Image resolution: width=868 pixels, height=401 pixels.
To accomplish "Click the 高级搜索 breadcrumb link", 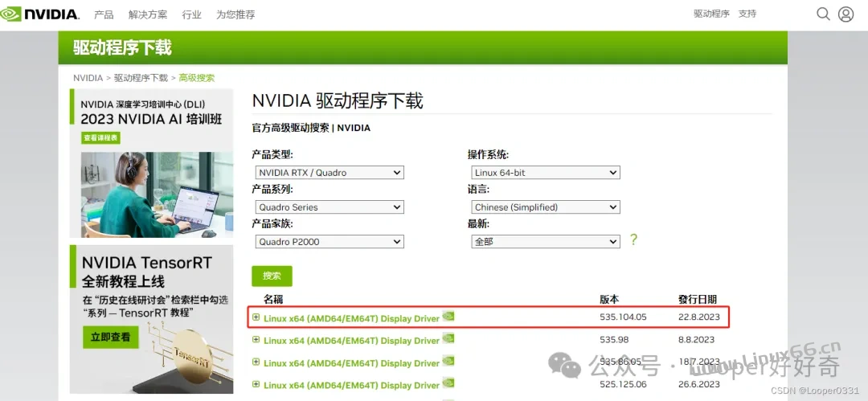I will point(197,78).
